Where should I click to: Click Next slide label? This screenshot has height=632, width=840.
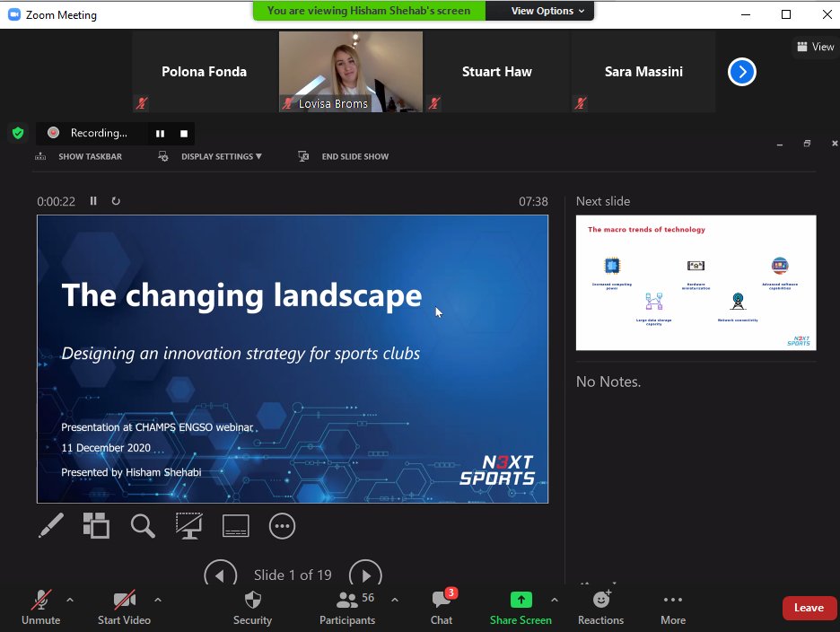click(603, 201)
